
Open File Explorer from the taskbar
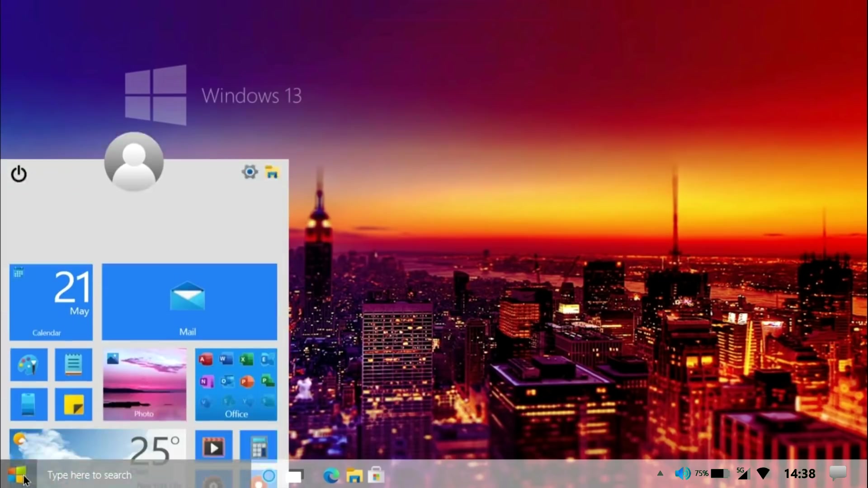click(354, 475)
